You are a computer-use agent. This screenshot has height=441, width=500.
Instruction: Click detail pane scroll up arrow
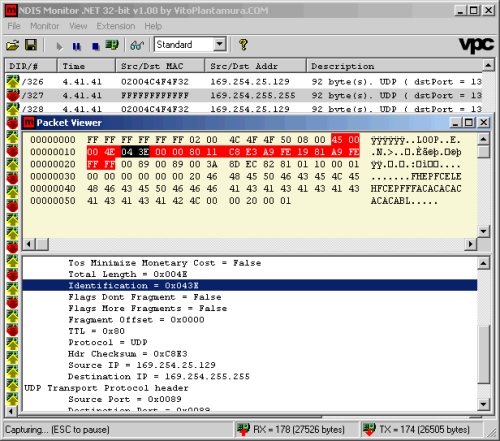[x=484, y=263]
